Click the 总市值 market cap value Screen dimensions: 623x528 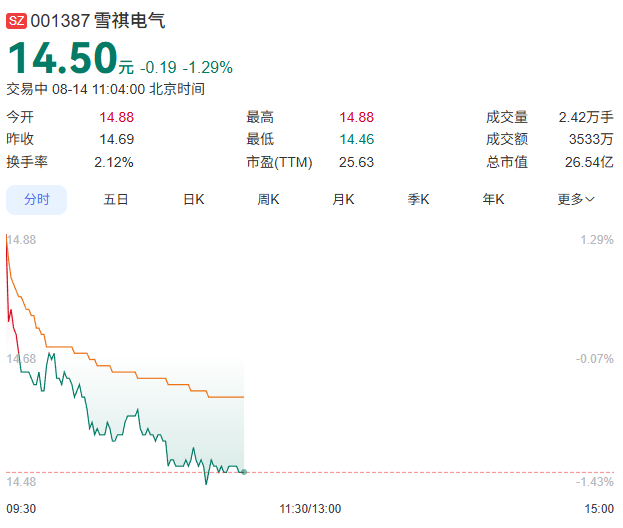pyautogui.click(x=589, y=162)
